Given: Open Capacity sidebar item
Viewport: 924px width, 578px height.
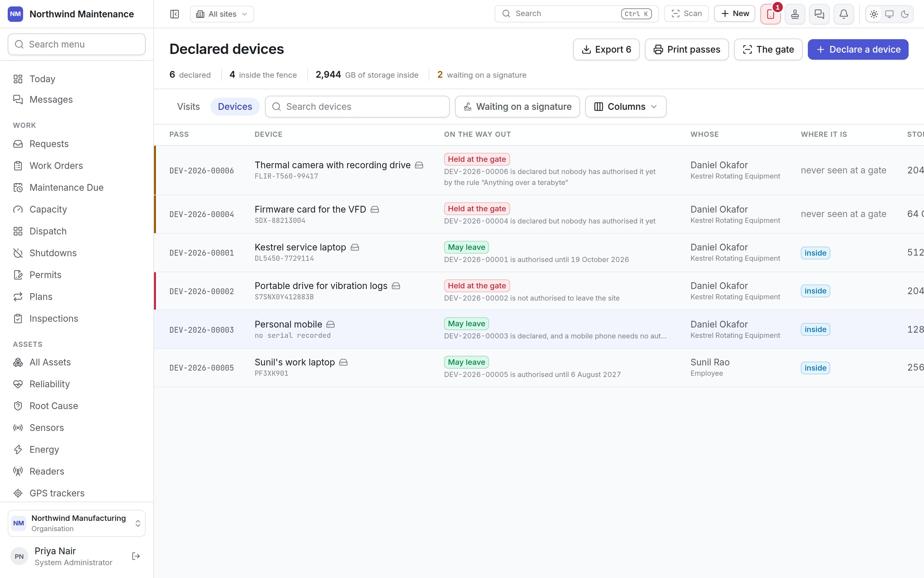Looking at the screenshot, I should point(77,209).
